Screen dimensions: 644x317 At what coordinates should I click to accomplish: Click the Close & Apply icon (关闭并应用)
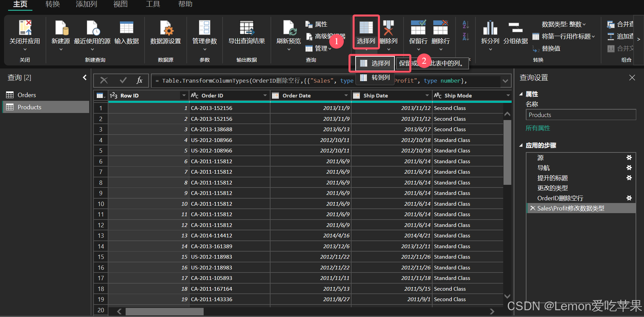[25, 28]
